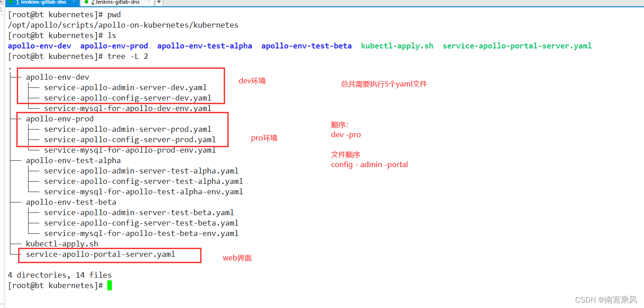644x308 pixels.
Task: Click the '4 directories, 14 files' summary line
Action: pyautogui.click(x=60, y=275)
